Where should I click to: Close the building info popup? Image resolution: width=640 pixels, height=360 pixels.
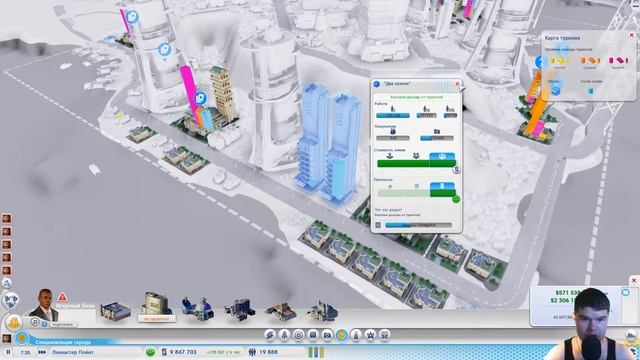458,84
